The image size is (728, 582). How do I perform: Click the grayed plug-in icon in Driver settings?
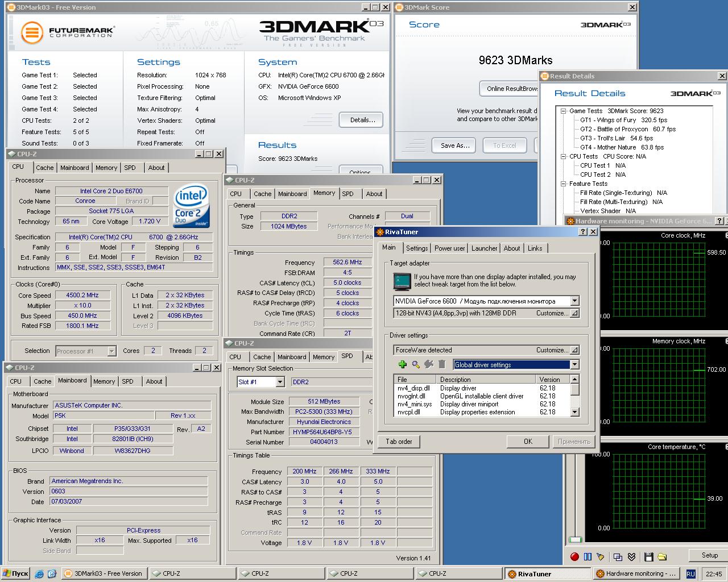[429, 365]
